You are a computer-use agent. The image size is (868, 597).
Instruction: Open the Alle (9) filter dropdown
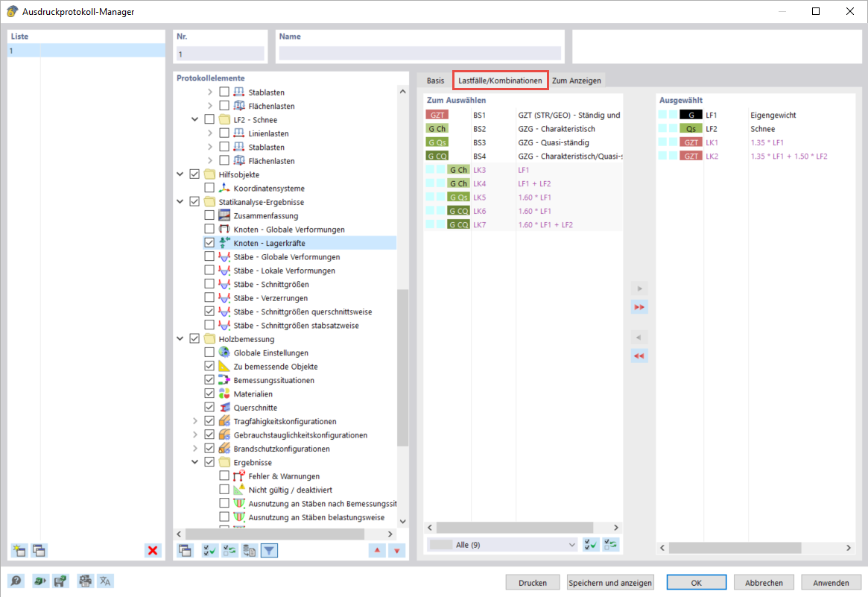click(502, 545)
